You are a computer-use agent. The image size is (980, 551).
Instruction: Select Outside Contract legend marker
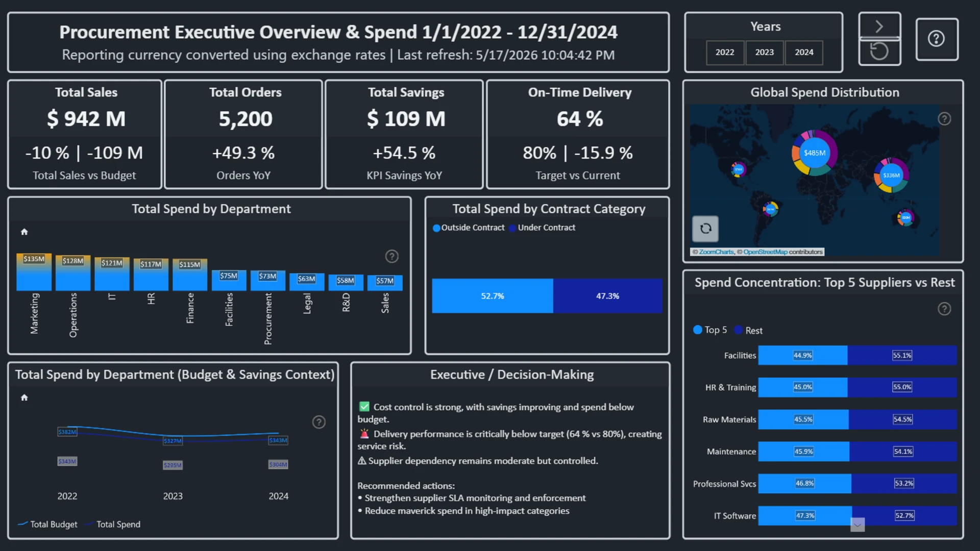[x=436, y=228]
